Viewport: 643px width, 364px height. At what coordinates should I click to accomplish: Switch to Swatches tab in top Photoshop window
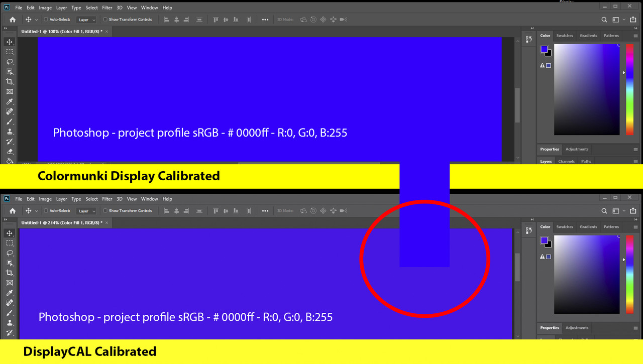tap(565, 36)
